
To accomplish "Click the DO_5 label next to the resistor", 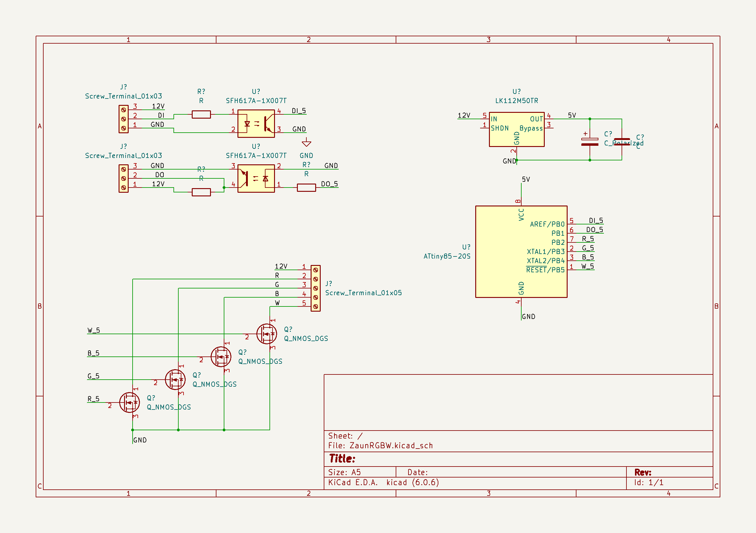I will point(329,184).
